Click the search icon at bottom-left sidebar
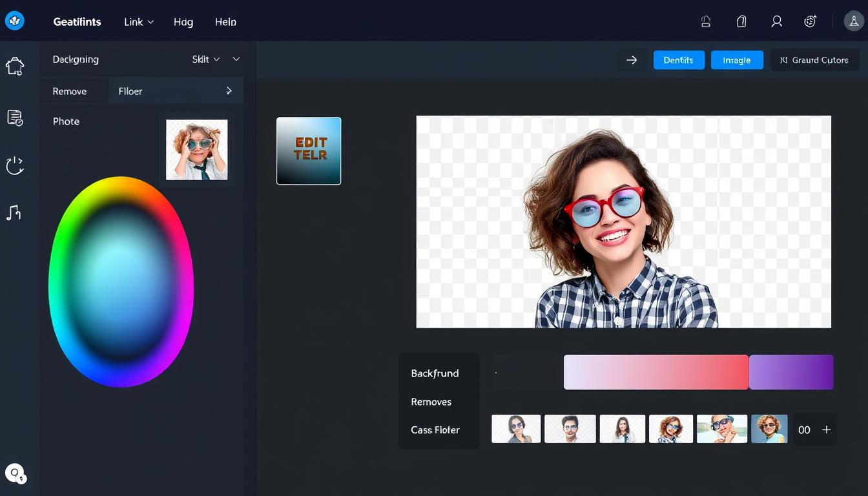The height and width of the screenshot is (496, 868). 15,473
